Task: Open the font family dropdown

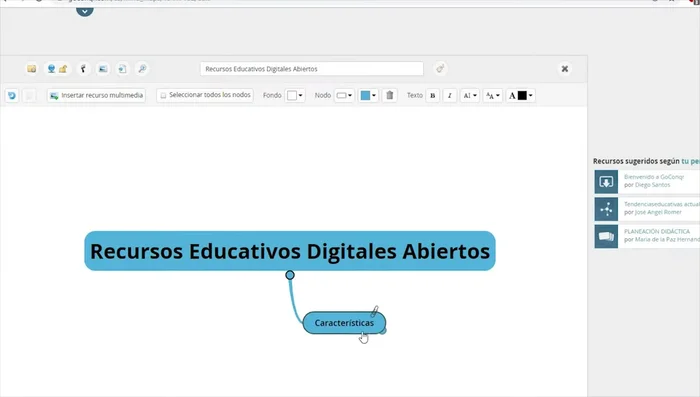Action: pyautogui.click(x=470, y=96)
